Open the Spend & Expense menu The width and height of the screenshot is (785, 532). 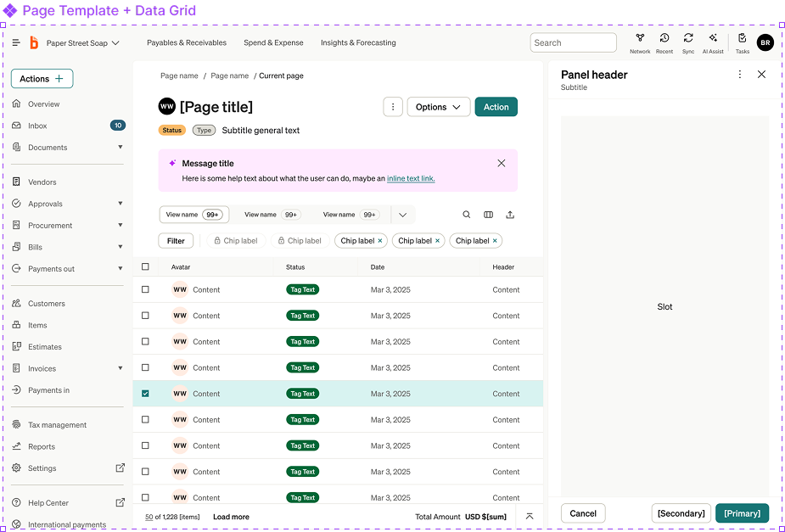(x=273, y=42)
